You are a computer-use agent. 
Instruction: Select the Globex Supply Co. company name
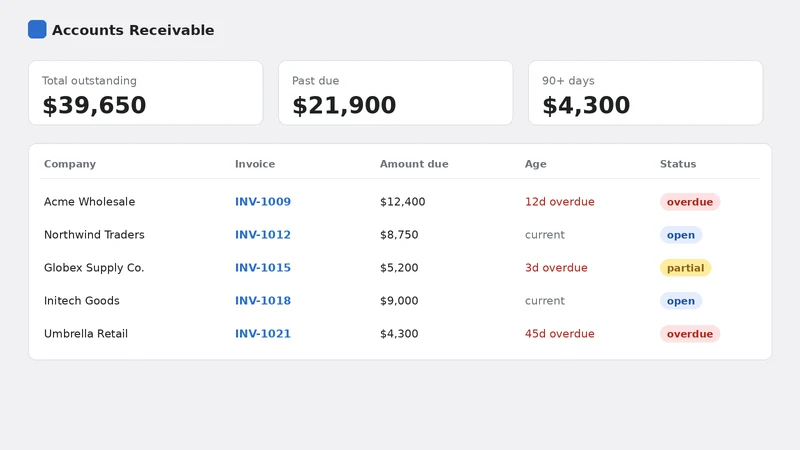click(x=94, y=268)
